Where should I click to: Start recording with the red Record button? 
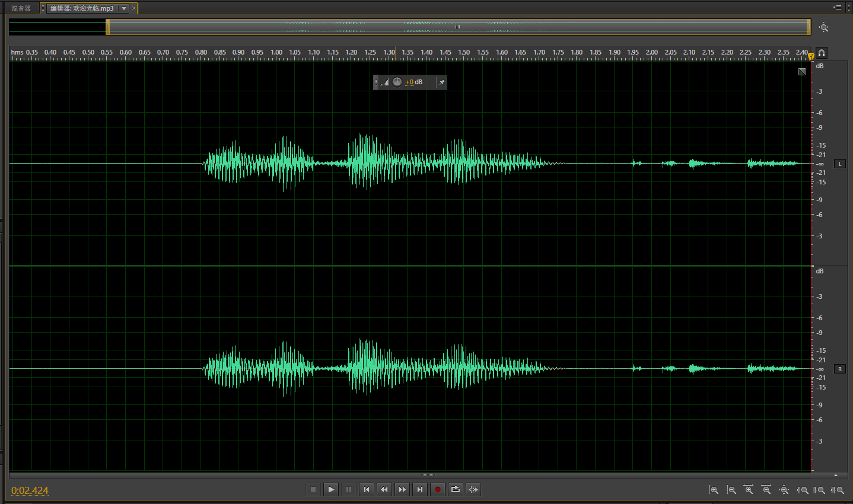(x=438, y=489)
